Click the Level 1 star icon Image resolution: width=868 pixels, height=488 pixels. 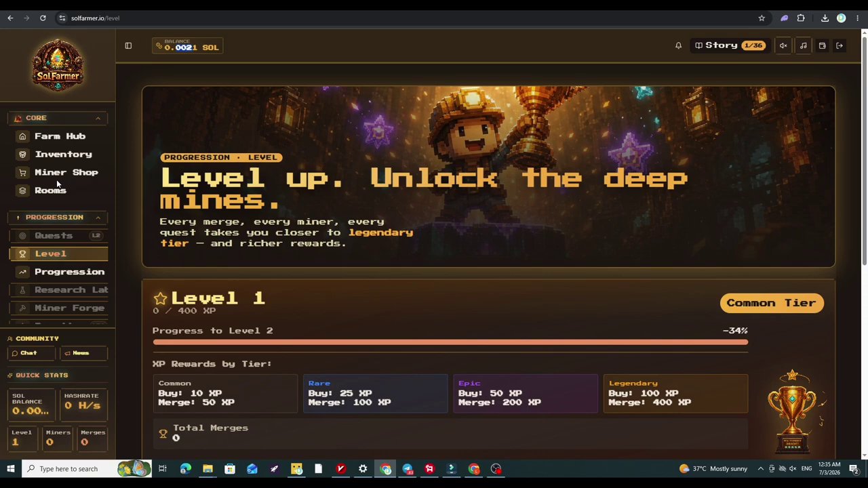click(x=160, y=298)
